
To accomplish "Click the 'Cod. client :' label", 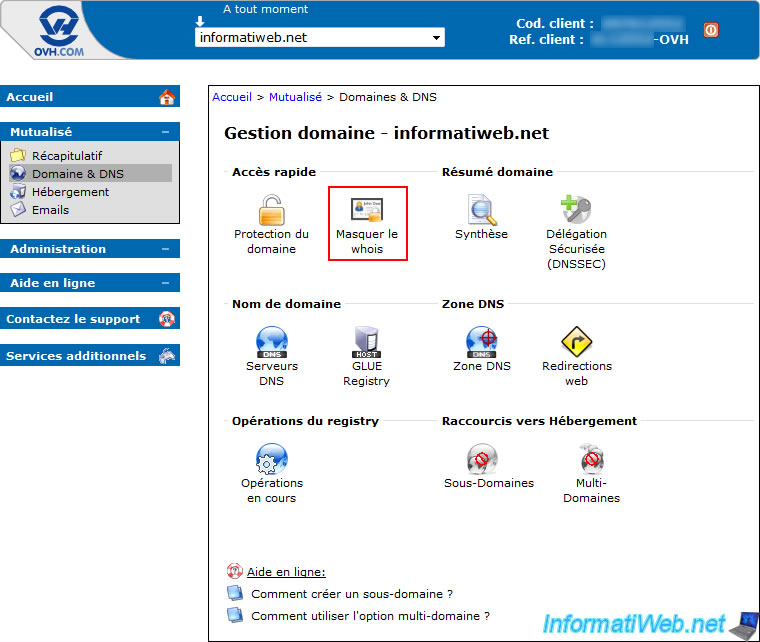I will [x=555, y=23].
